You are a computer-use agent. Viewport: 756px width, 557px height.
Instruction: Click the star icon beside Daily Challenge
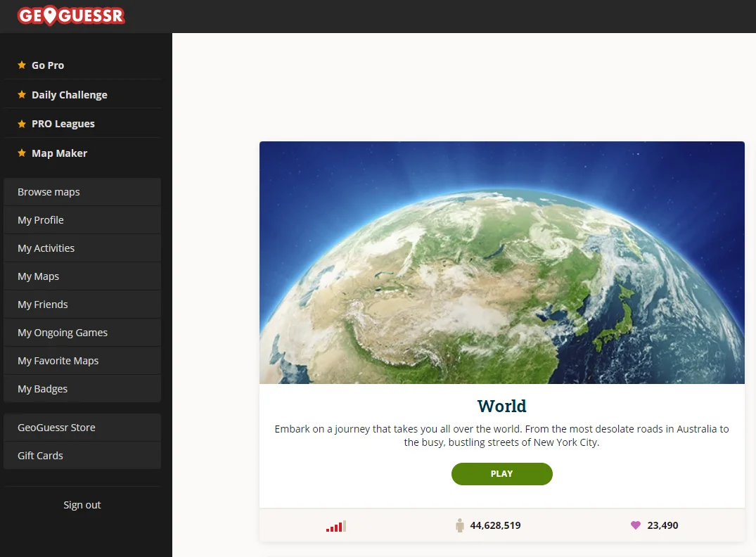(x=22, y=95)
